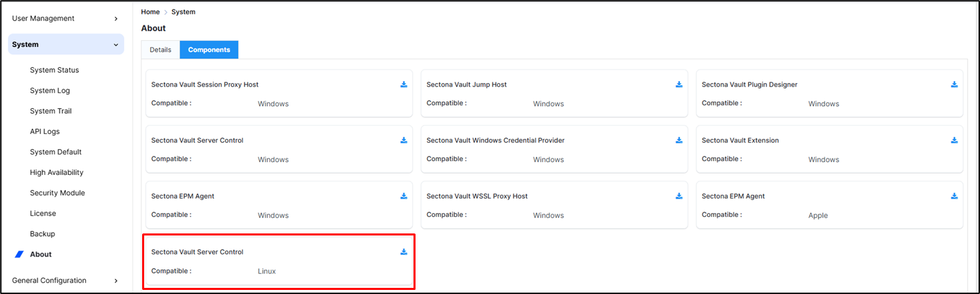This screenshot has height=294, width=980.
Task: Click System in the breadcrumb
Action: [183, 12]
